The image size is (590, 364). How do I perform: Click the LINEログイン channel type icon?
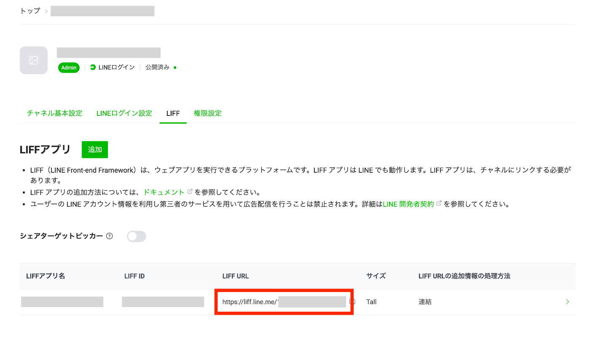click(x=93, y=67)
